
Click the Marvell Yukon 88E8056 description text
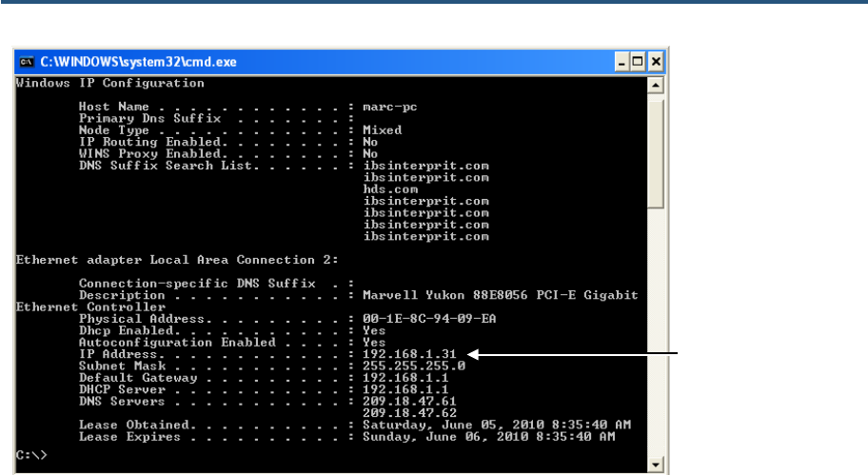coord(500,295)
